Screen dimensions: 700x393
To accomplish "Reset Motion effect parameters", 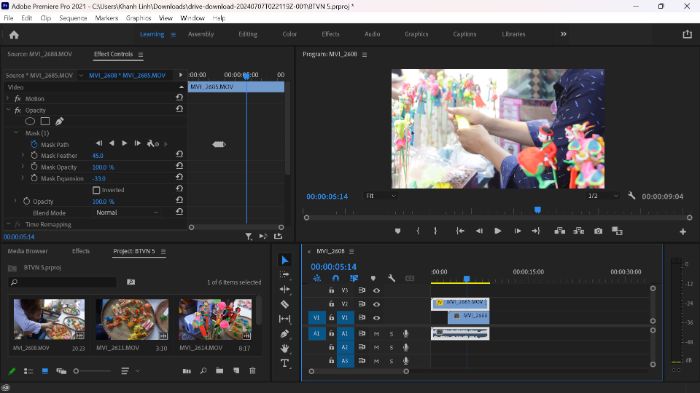I will 179,97.
